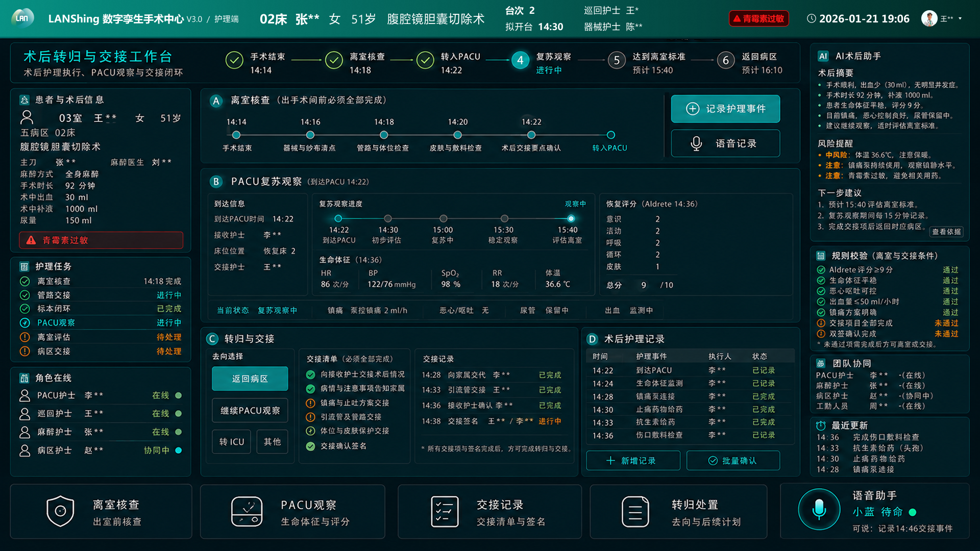Viewport: 980px width, 551px height.
Task: Click the 团队协同 panel icon
Action: coord(821,363)
